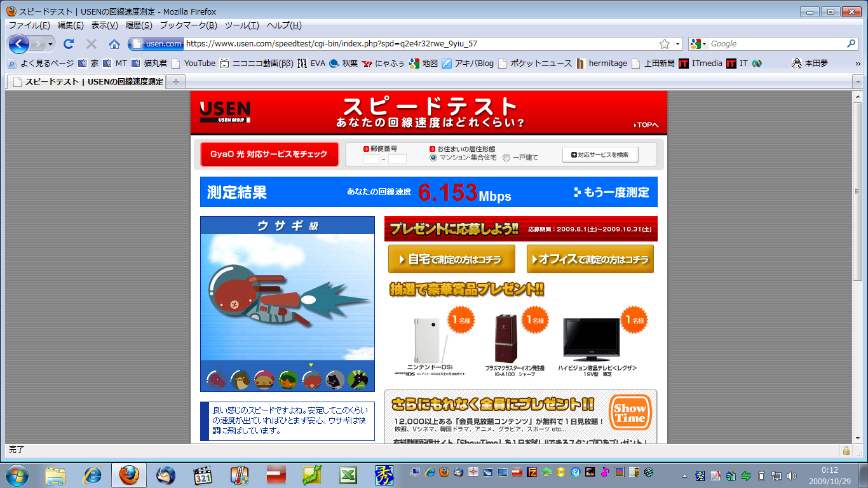Click the Excel icon in the taskbar
The image size is (868, 488).
point(347,475)
